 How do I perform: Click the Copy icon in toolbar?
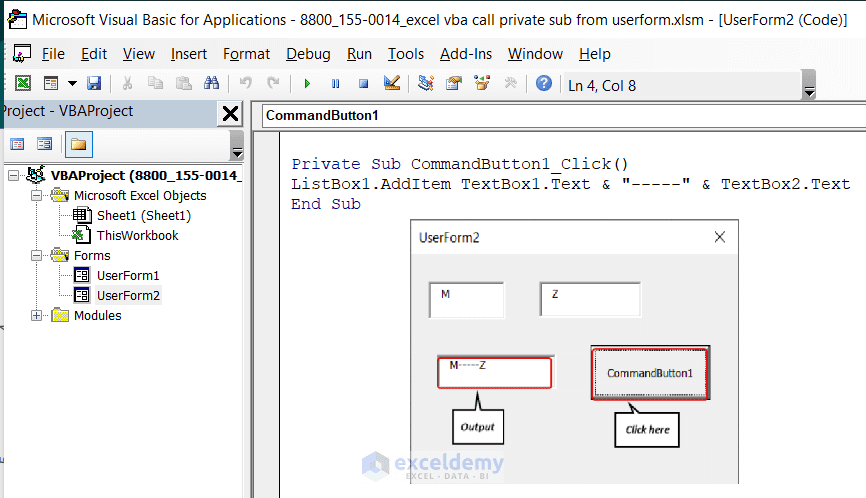(155, 83)
